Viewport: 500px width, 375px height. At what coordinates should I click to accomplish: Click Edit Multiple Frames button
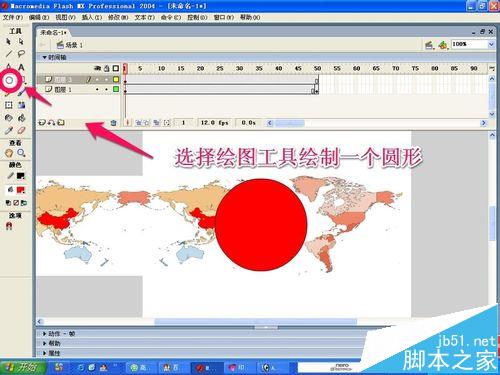tap(157, 123)
